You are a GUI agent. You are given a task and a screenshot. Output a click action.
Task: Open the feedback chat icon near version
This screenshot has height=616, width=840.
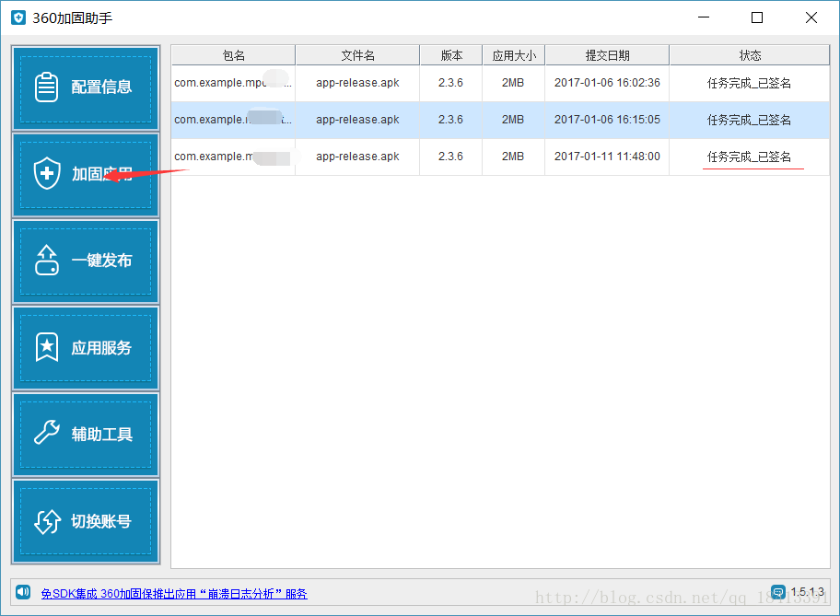click(x=778, y=592)
